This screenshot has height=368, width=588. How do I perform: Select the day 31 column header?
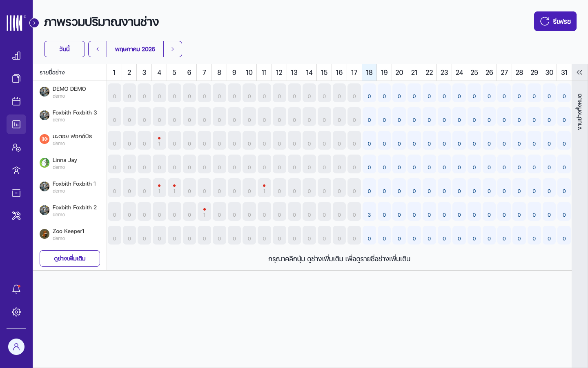[x=564, y=72]
